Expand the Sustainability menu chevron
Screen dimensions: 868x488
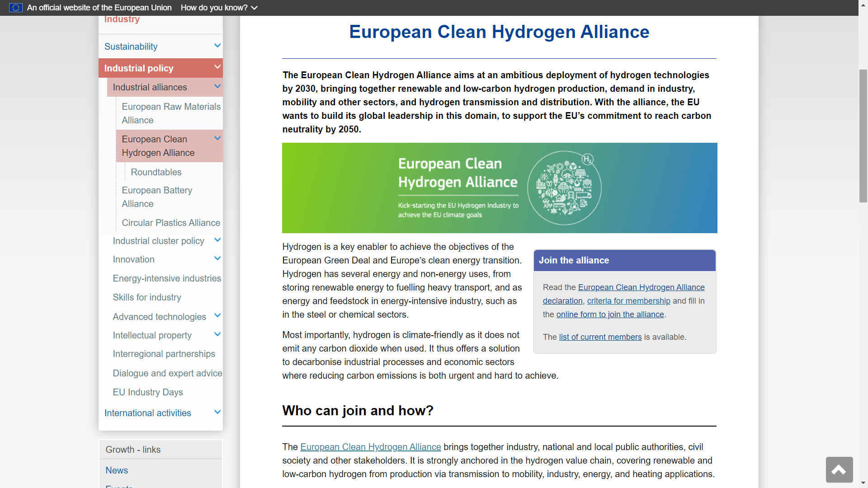tap(217, 46)
